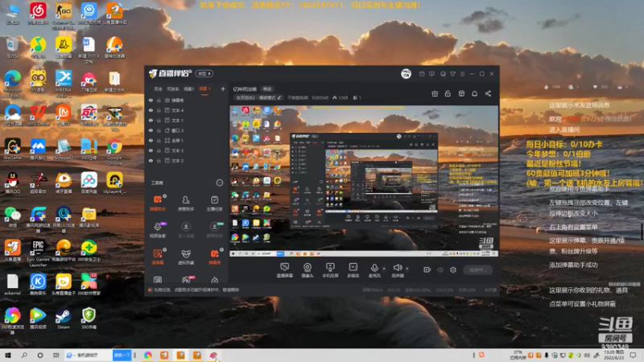This screenshot has height=362, width=644.
Task: Click the taskbar clock showing 2022/6/23
Action: 615,355
